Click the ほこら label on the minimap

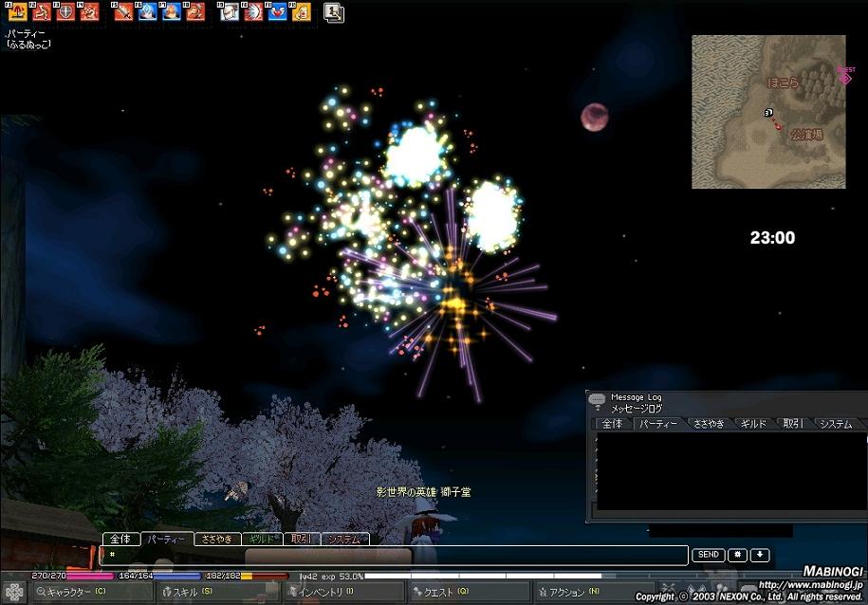784,82
